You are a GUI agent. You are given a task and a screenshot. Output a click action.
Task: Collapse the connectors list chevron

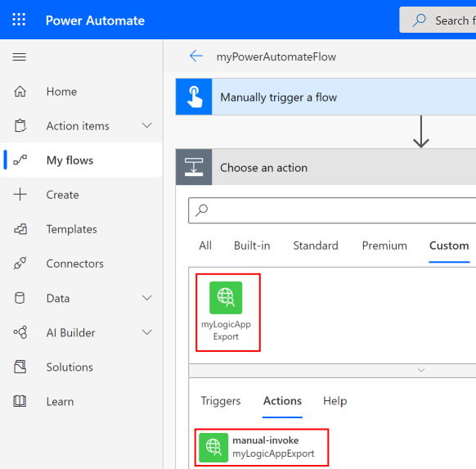coord(421,370)
